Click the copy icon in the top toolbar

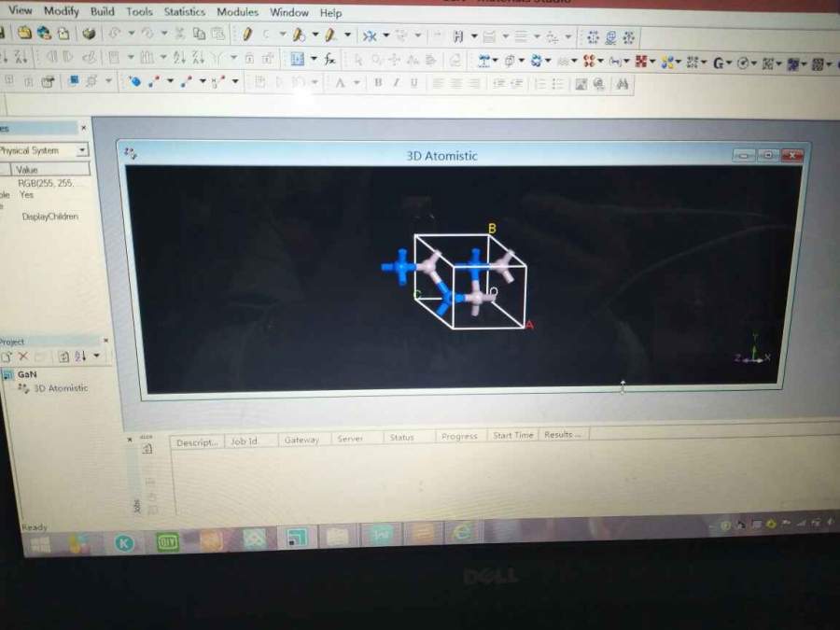point(199,34)
